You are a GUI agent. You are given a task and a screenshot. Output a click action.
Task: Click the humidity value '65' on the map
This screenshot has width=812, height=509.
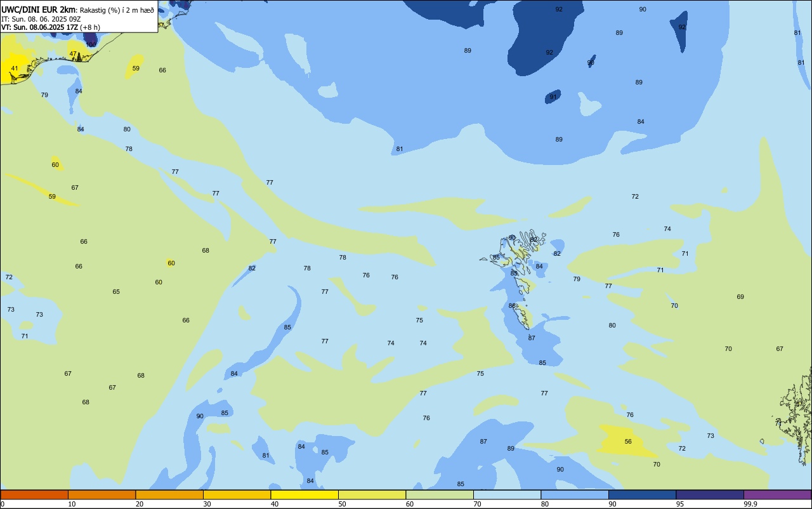(x=116, y=292)
